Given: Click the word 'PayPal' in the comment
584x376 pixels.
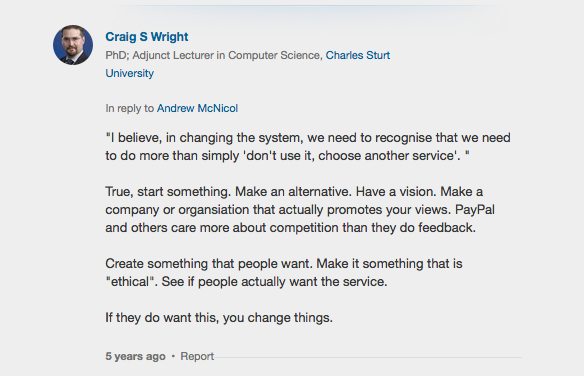Looking at the screenshot, I should coord(474,210).
